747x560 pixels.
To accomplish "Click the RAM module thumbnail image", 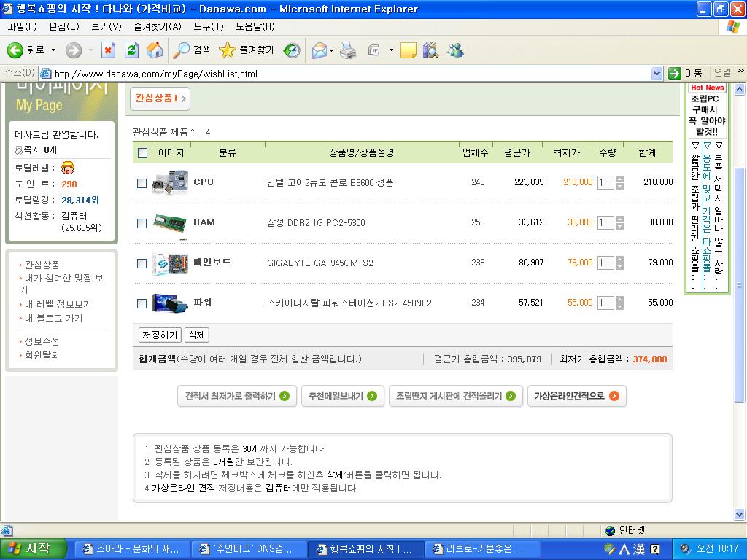I will [170, 223].
